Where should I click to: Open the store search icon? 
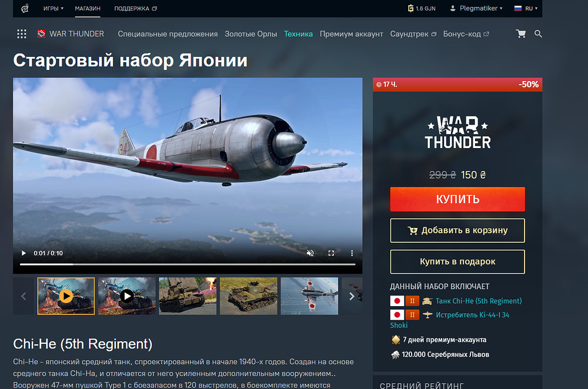tap(538, 33)
